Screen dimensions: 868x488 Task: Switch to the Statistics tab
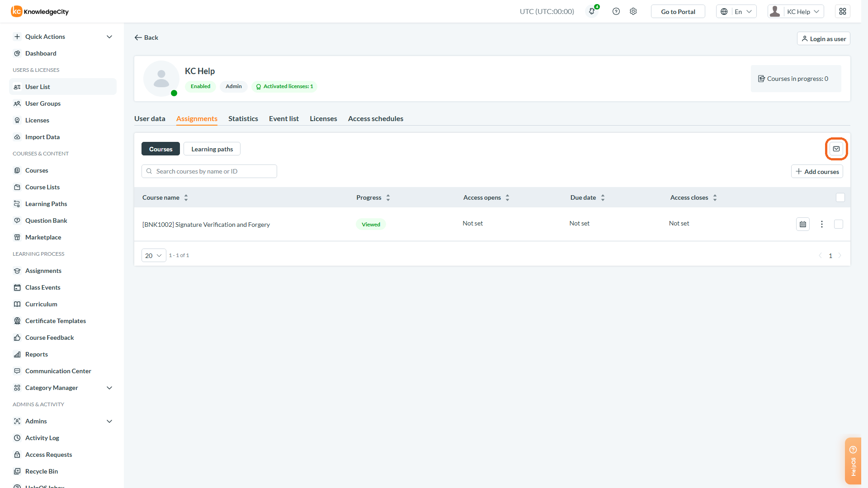[243, 119]
